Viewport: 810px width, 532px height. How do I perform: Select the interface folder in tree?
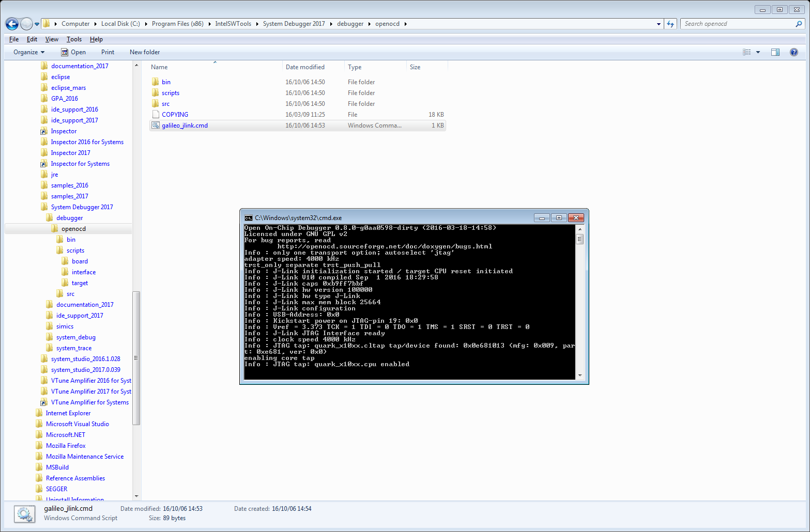pyautogui.click(x=83, y=272)
